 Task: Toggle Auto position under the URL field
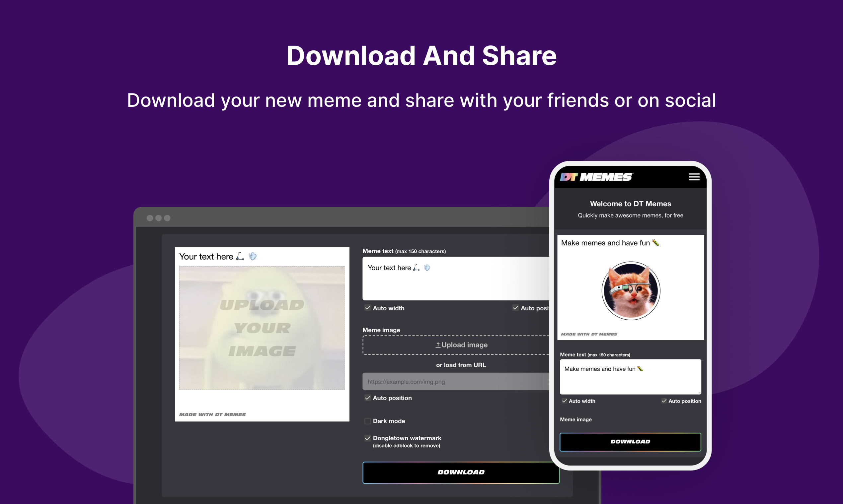click(367, 398)
